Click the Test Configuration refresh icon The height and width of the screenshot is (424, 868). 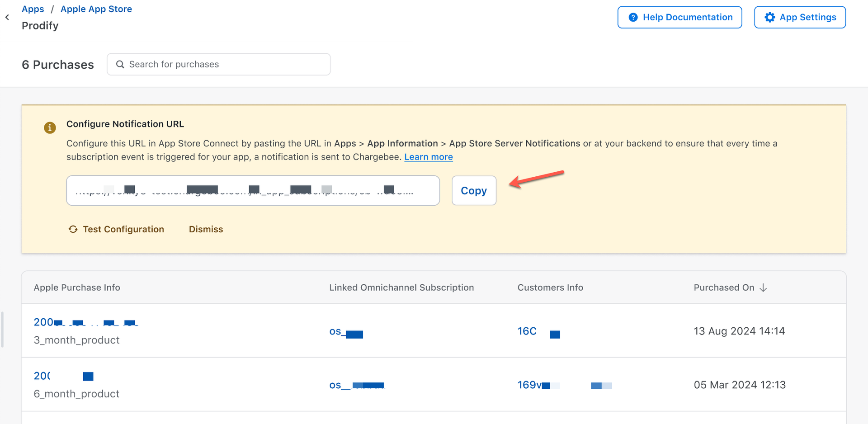73,229
